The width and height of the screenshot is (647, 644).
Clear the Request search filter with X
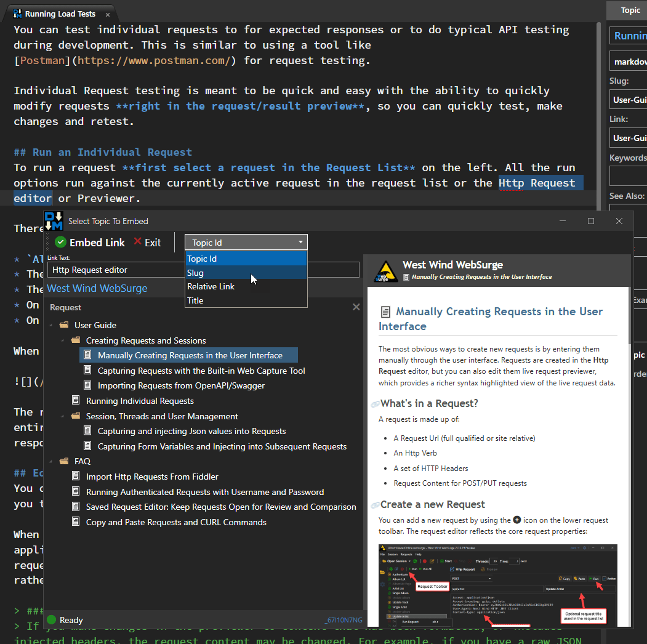click(x=356, y=307)
